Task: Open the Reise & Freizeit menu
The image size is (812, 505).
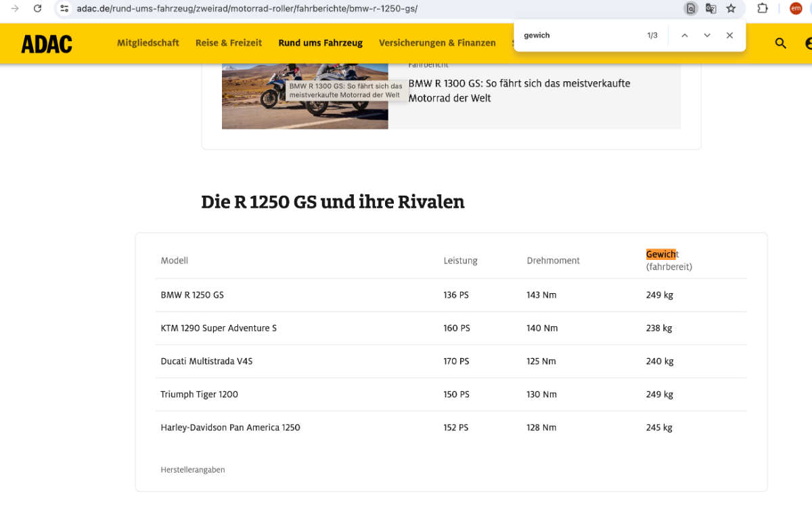Action: click(x=229, y=43)
